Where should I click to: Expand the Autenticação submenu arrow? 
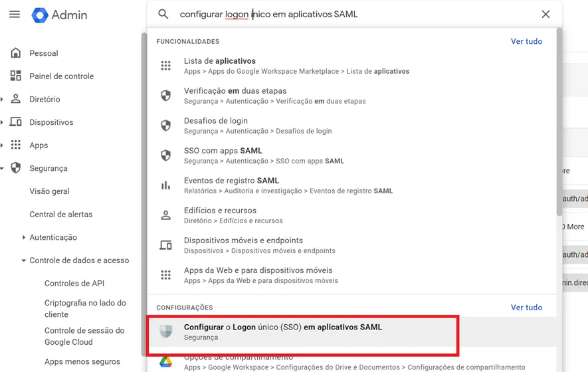click(24, 237)
